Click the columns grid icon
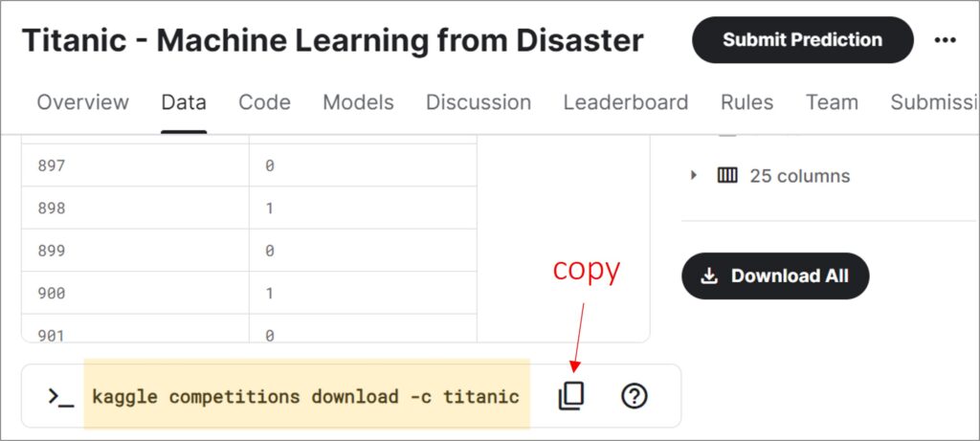The image size is (980, 441). pos(727,176)
